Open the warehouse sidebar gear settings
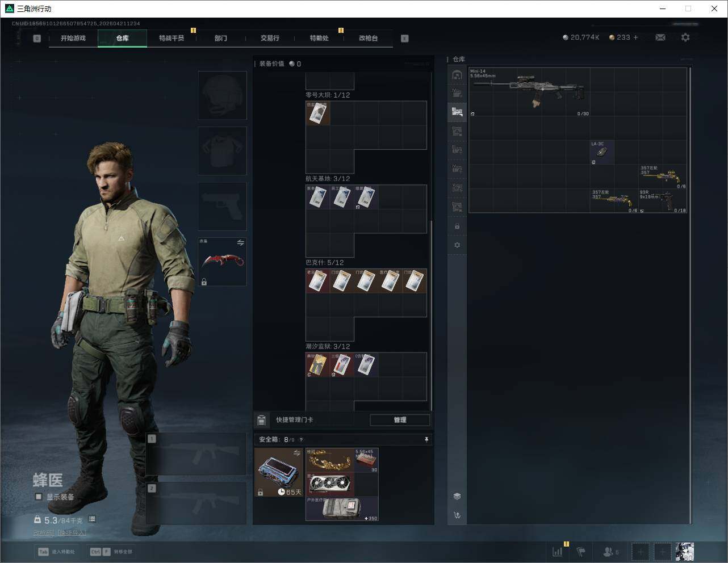The height and width of the screenshot is (563, 728). pyautogui.click(x=457, y=245)
